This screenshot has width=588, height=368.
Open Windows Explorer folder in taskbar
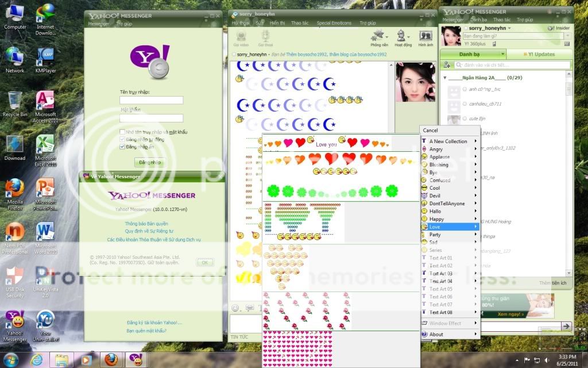click(x=62, y=360)
